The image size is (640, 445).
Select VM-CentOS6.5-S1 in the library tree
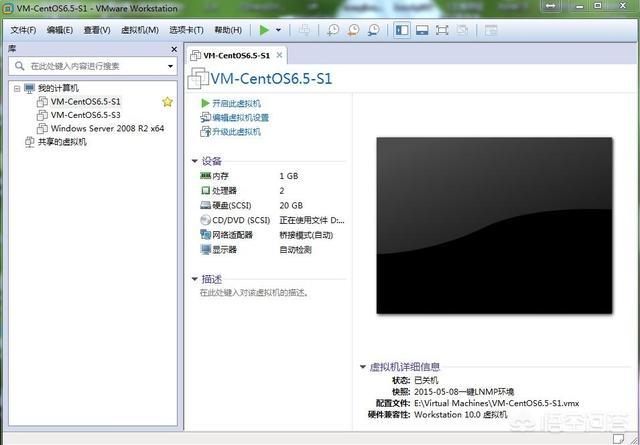86,102
